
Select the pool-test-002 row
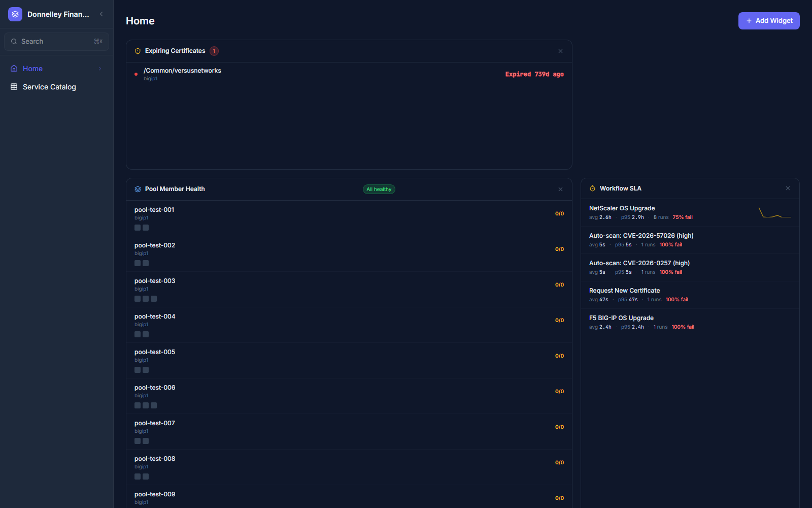(x=349, y=254)
